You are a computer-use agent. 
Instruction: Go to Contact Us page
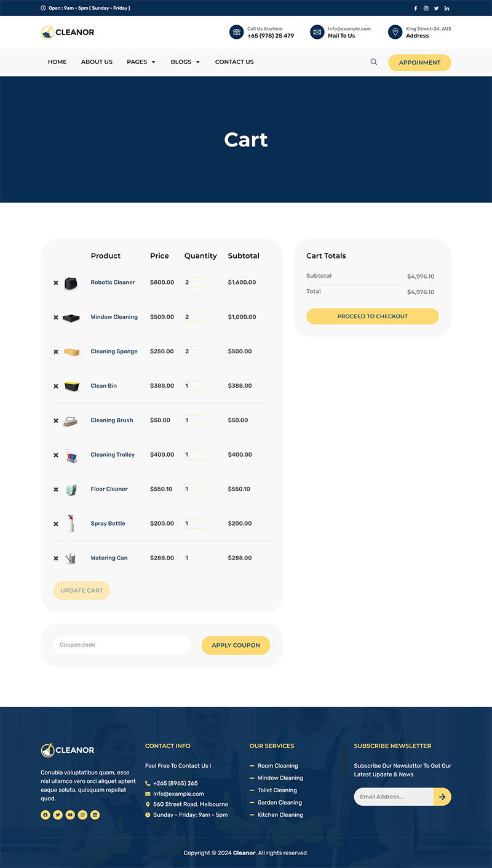pos(234,62)
